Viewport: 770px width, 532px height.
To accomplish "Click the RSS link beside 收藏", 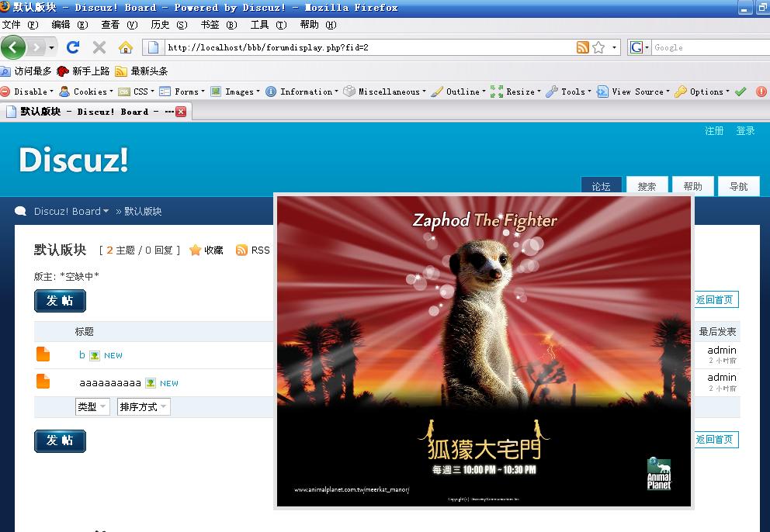I will click(253, 250).
